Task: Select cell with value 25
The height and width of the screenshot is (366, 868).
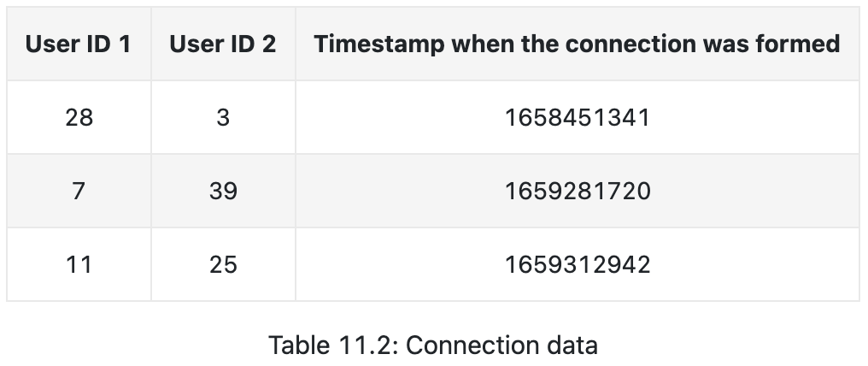Action: pos(223,265)
